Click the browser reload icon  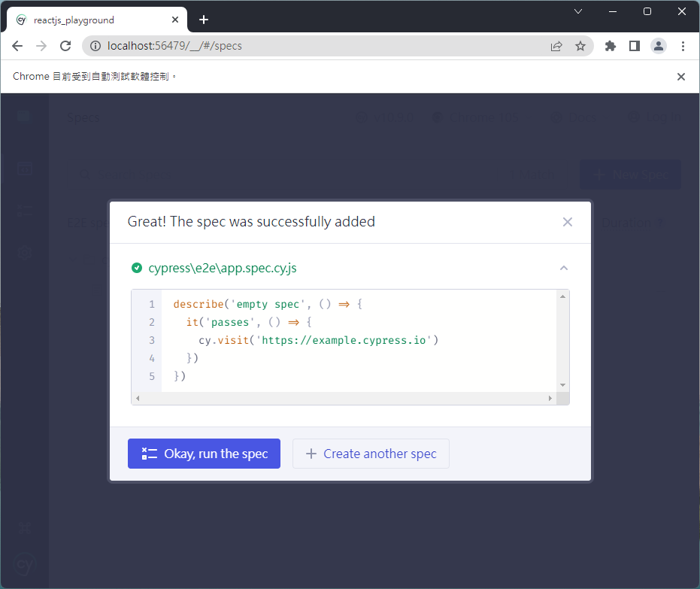coord(65,46)
